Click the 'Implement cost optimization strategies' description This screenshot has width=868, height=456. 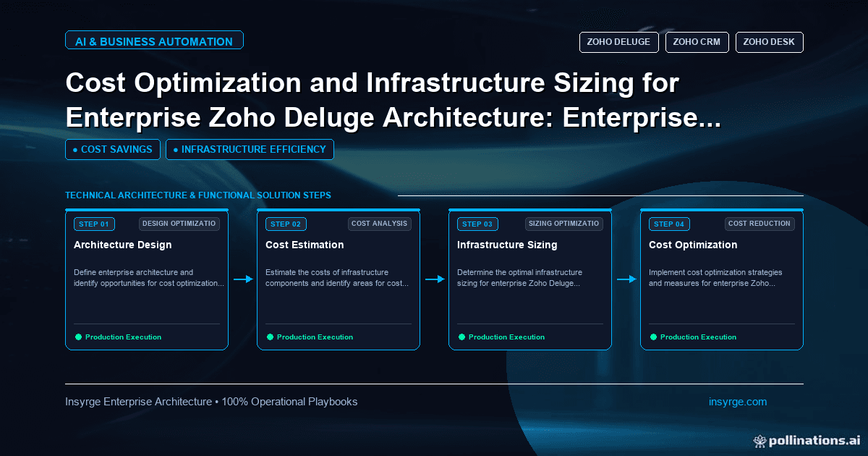[x=715, y=278]
